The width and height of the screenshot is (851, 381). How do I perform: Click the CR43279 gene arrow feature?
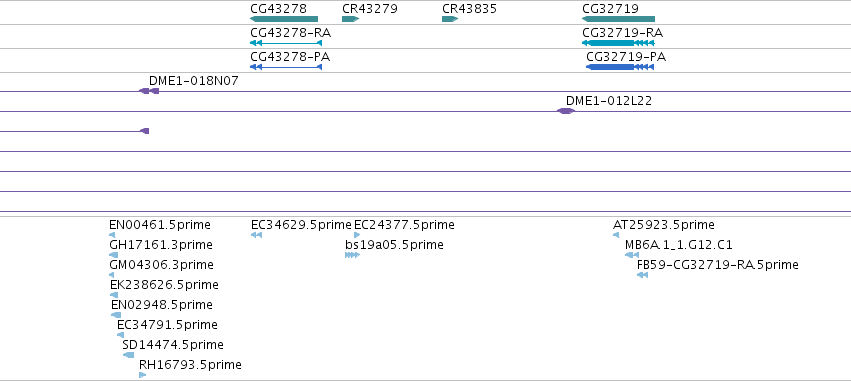pyautogui.click(x=351, y=19)
